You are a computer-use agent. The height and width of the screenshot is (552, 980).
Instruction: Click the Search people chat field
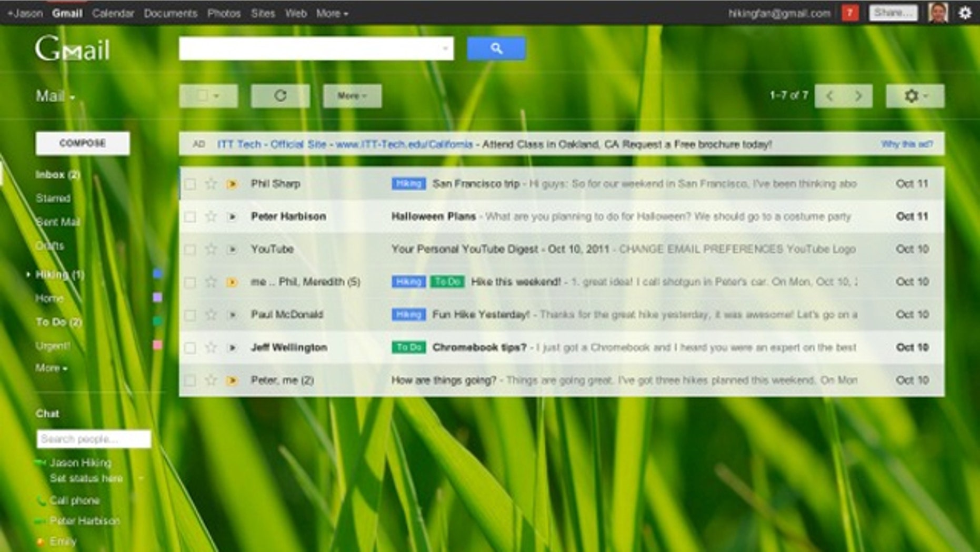(x=94, y=439)
